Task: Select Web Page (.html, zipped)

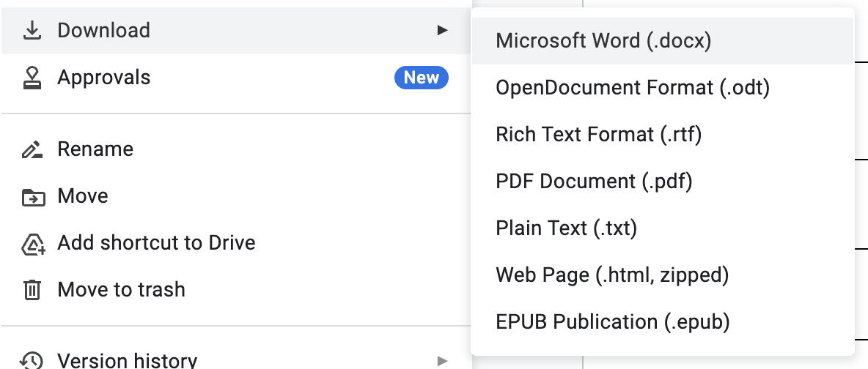Action: click(x=612, y=275)
